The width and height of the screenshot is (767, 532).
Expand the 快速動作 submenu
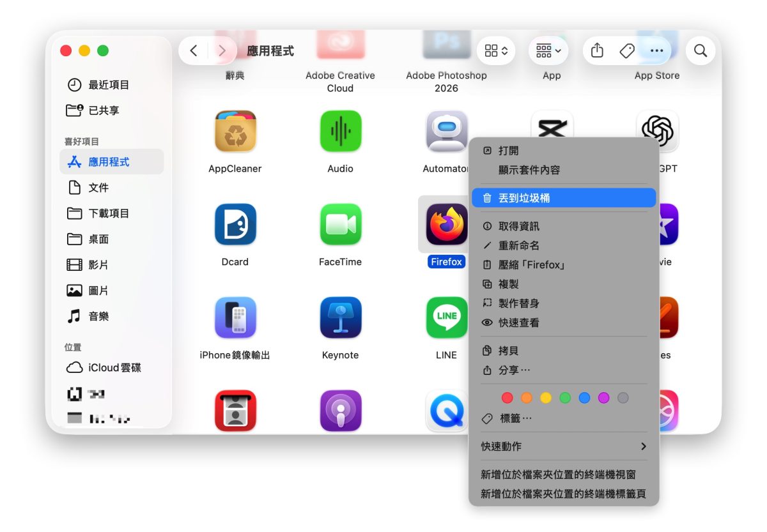pyautogui.click(x=564, y=446)
